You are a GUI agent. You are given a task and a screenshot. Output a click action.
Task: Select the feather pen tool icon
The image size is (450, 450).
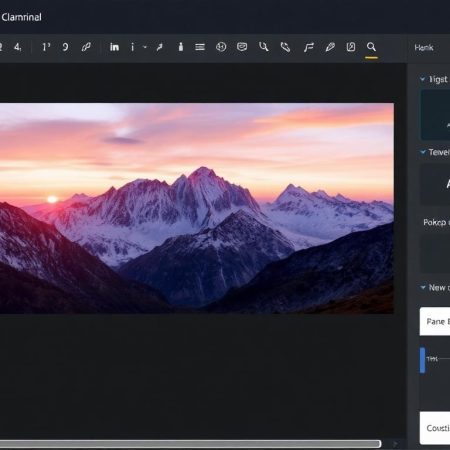[330, 47]
